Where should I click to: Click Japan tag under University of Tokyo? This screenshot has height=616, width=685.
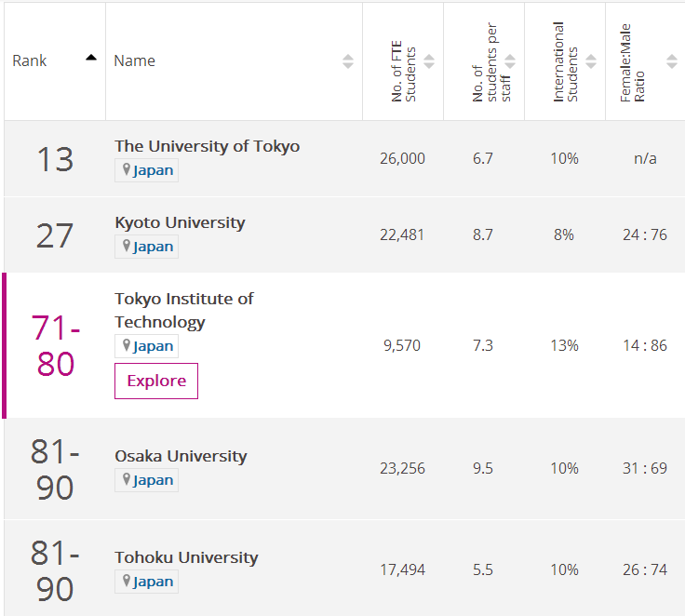coord(146,170)
